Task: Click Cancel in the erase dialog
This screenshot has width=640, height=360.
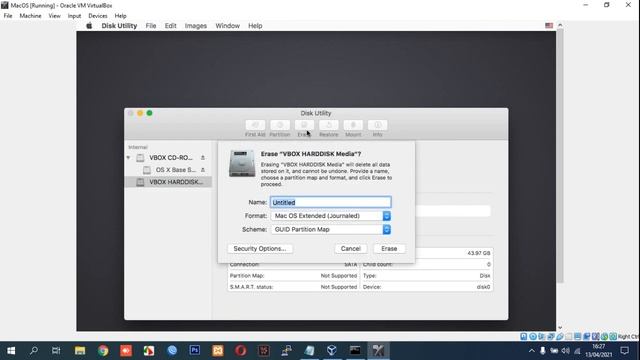Action: [351, 249]
